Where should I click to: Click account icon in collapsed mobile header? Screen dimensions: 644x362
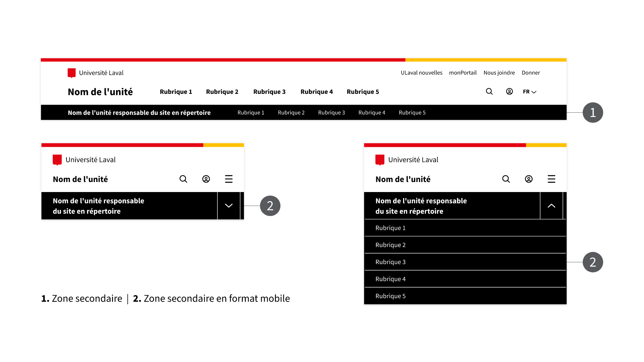[x=206, y=179]
